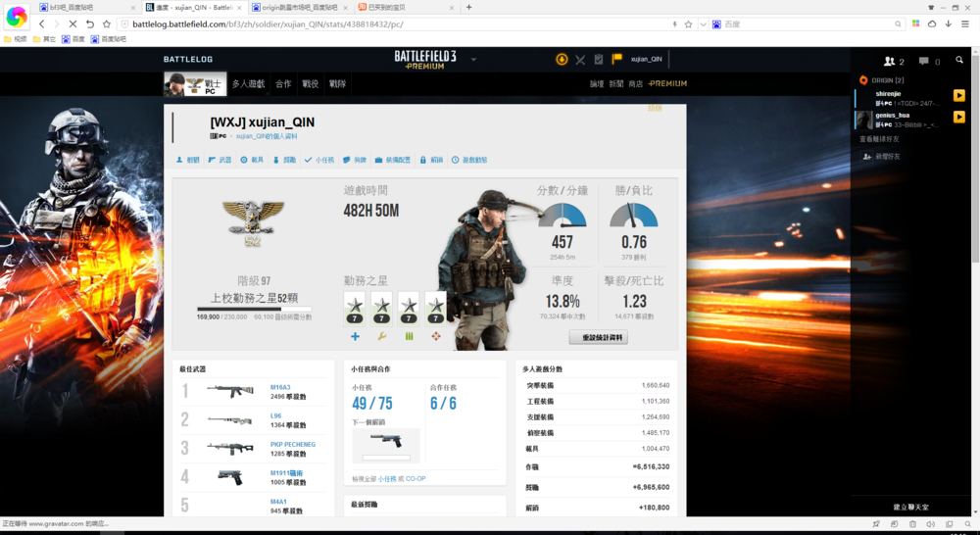Switch to the bf3吧_百度贴吧 browser tab
This screenshot has height=535, width=980.
[x=86, y=8]
